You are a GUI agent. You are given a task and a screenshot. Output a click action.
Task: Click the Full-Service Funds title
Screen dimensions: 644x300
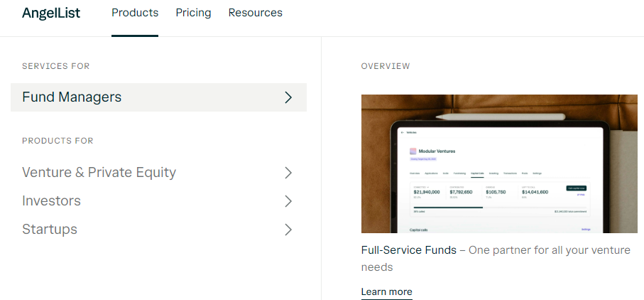click(x=408, y=251)
